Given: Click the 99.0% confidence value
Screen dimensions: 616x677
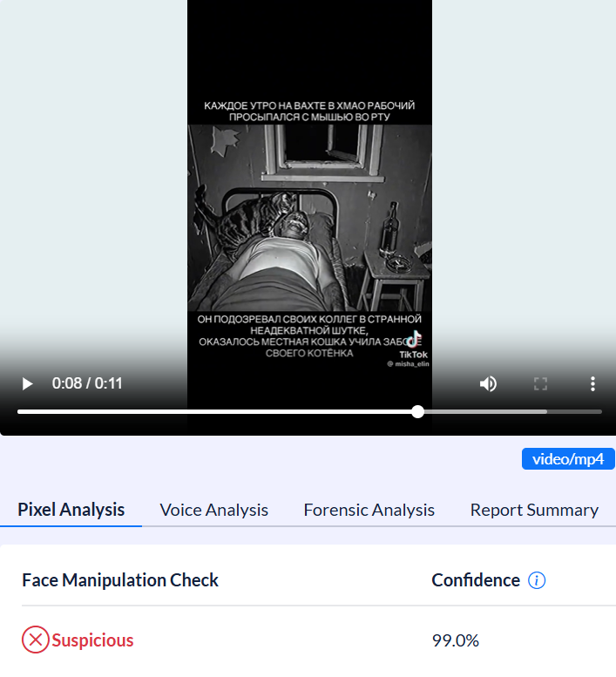Looking at the screenshot, I should pyautogui.click(x=456, y=640).
